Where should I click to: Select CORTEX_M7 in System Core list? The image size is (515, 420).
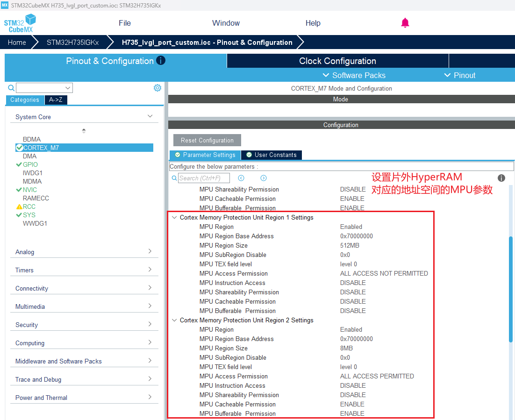coord(85,148)
